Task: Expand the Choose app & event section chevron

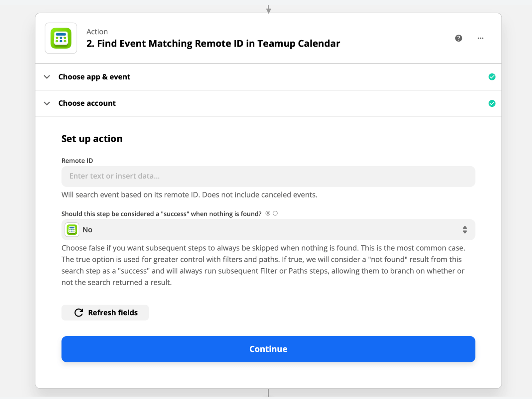Action: [x=47, y=77]
